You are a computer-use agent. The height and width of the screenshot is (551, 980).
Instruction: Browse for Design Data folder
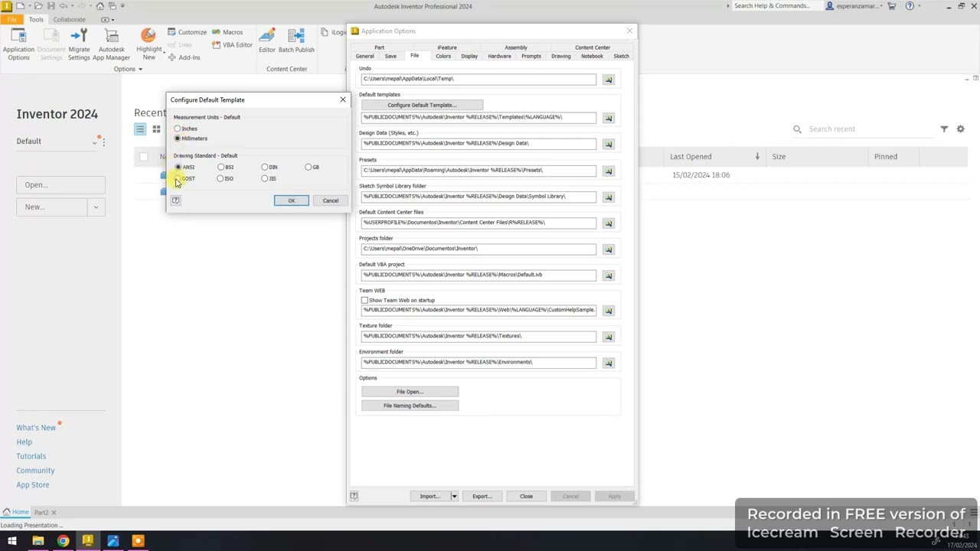[x=608, y=144]
